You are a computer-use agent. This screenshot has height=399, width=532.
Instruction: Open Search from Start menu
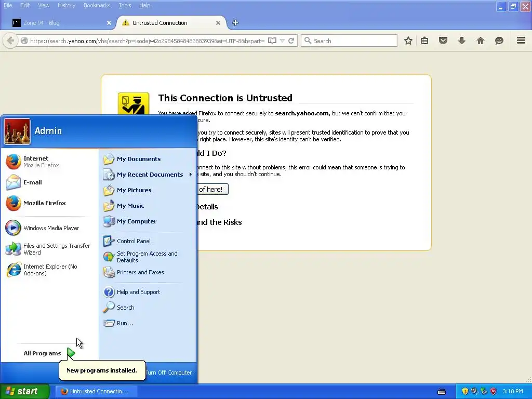point(148,308)
